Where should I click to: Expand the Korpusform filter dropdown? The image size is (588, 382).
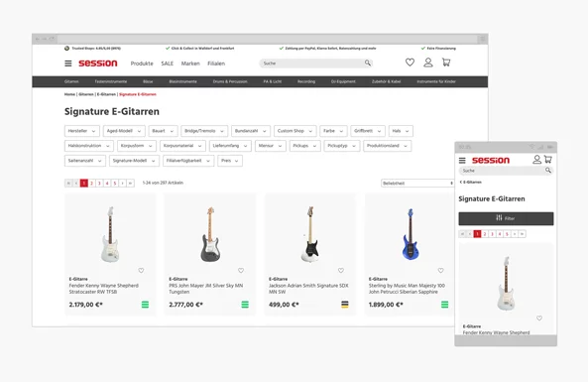click(137, 146)
